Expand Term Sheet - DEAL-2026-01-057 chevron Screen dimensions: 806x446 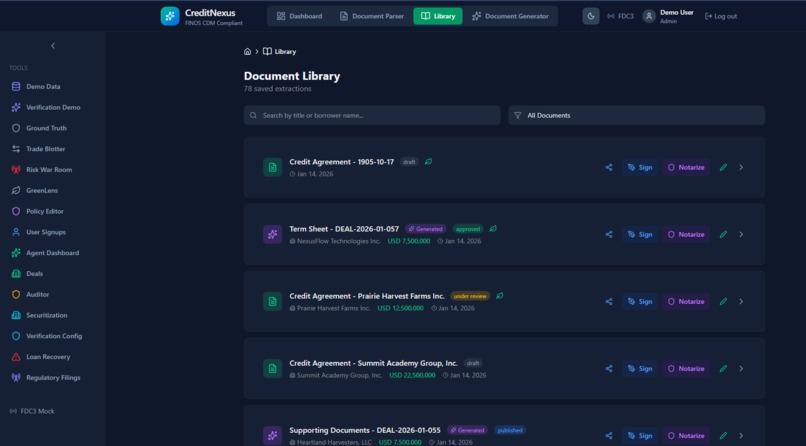tap(741, 234)
